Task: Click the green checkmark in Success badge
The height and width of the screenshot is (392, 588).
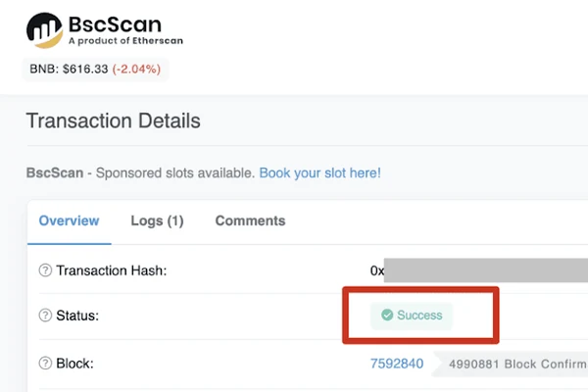Action: coord(387,315)
